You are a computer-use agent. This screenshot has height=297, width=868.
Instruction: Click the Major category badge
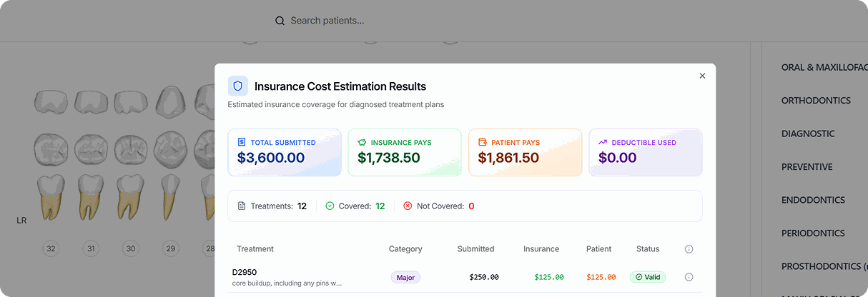click(405, 277)
